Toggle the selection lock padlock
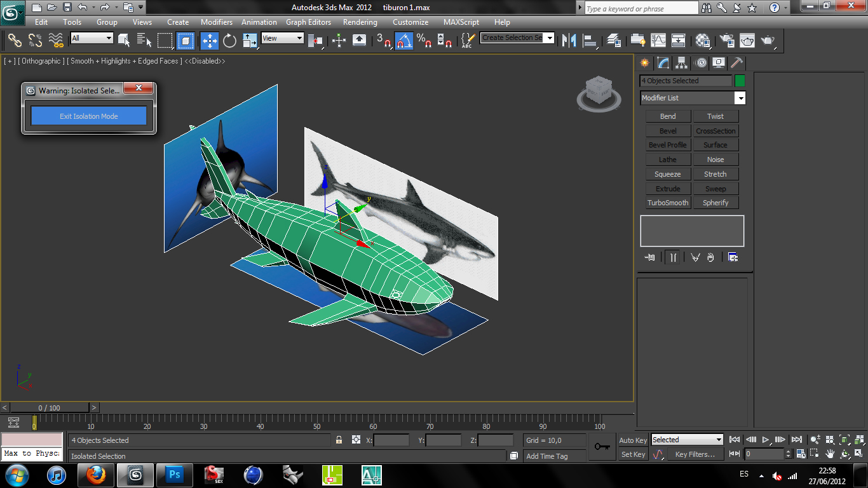Image resolution: width=868 pixels, height=488 pixels. click(x=339, y=440)
